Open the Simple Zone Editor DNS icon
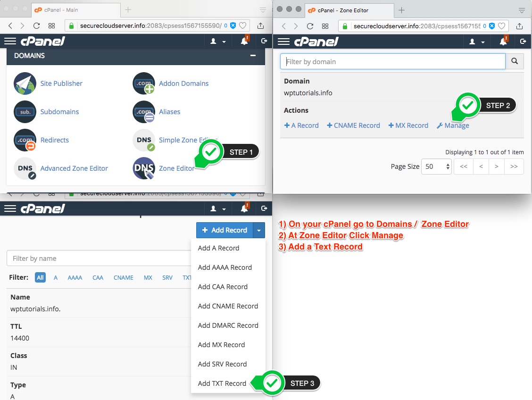 click(143, 140)
